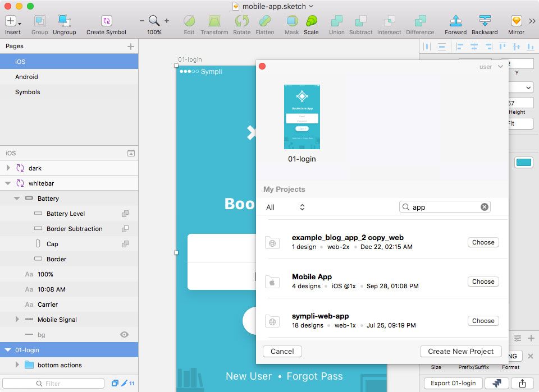Click the project search field containing app
Image resolution: width=539 pixels, height=392 pixels.
click(444, 206)
